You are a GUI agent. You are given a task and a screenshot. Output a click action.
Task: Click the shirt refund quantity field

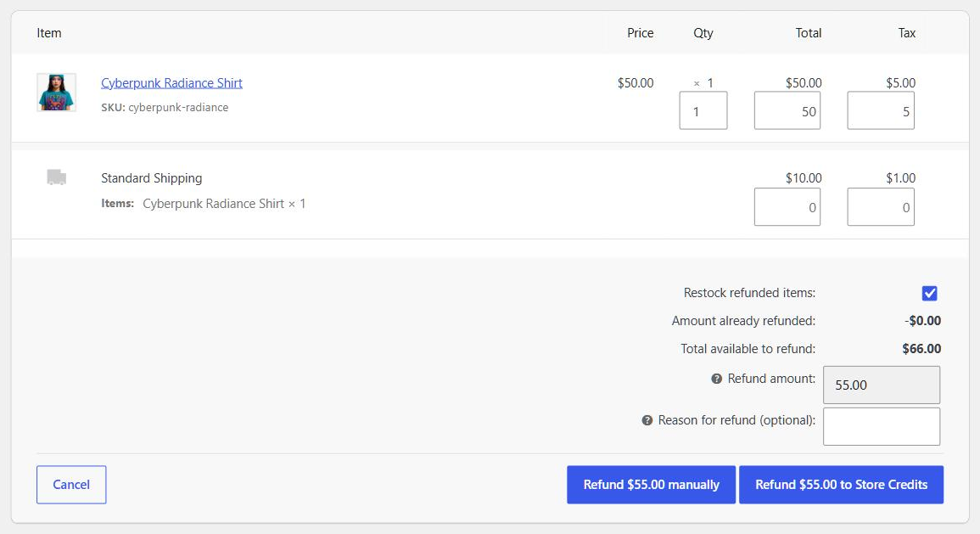point(703,110)
